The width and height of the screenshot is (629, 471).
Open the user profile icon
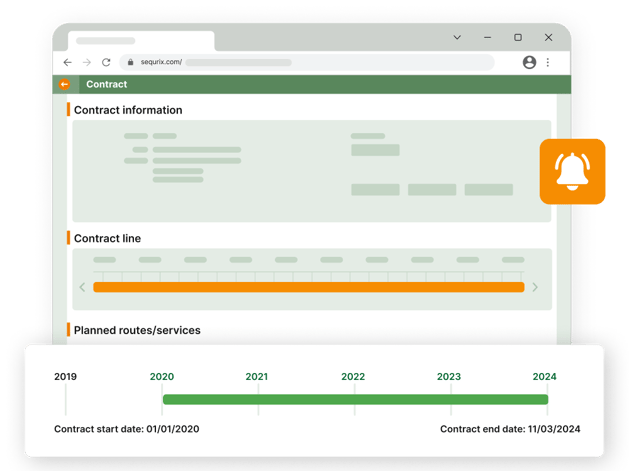click(529, 62)
